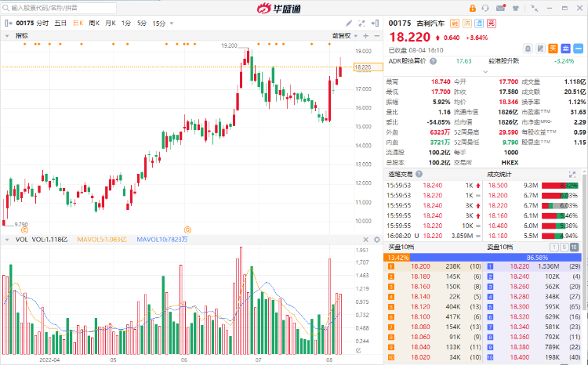588x365 pixels.
Task: Click the 16:08:20 tick trade row
Action: tap(434, 236)
